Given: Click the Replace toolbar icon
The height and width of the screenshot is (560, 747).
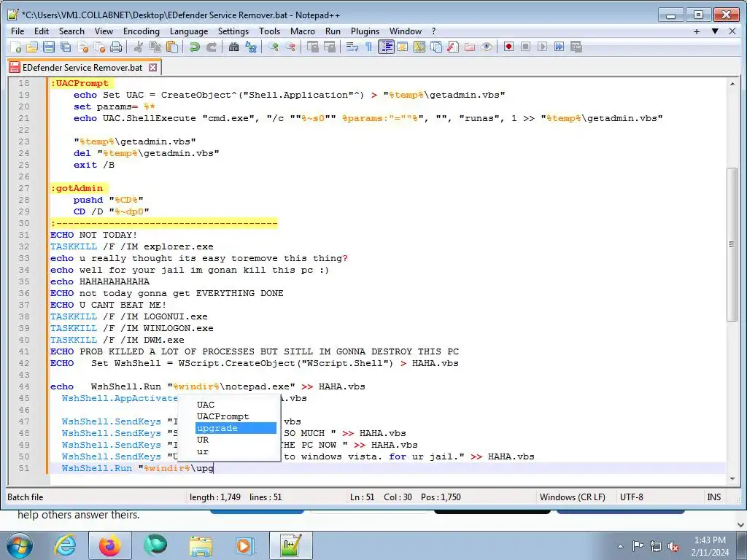Looking at the screenshot, I should [251, 47].
